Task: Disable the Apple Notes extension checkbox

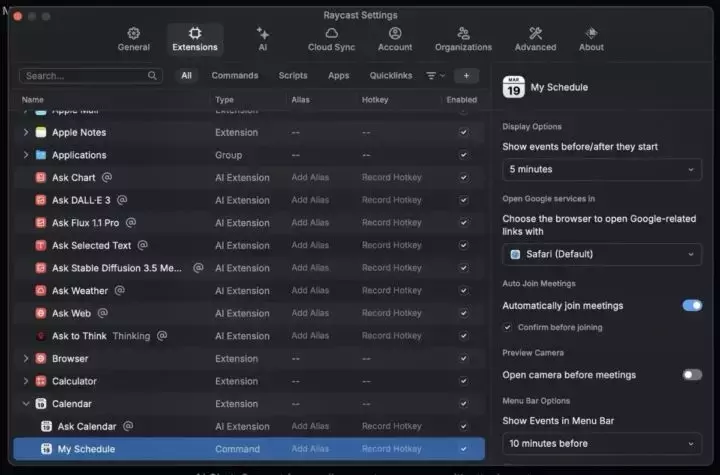Action: coord(464,132)
